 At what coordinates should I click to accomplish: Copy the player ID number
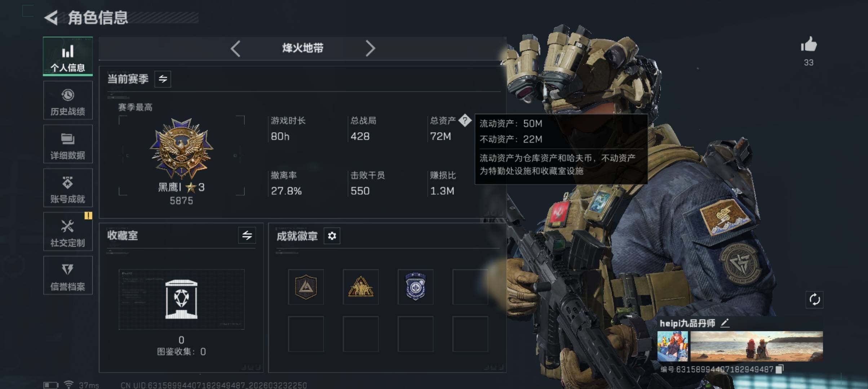(x=779, y=369)
